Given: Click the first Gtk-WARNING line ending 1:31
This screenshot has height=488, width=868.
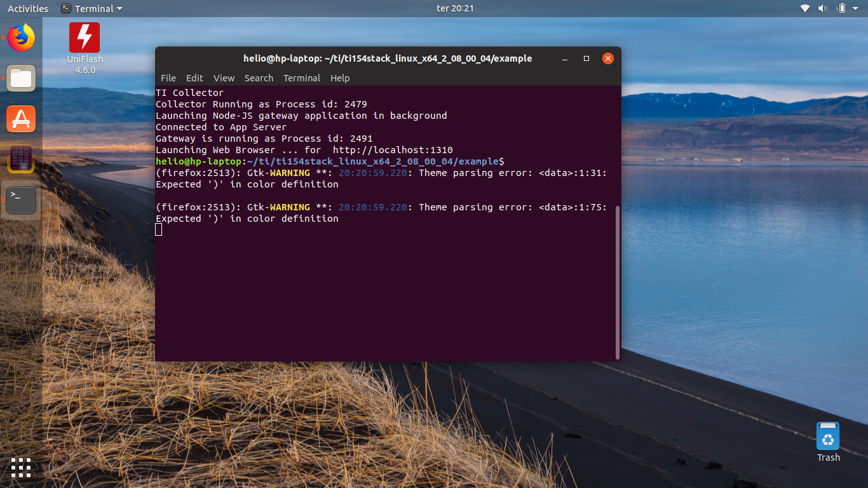Looking at the screenshot, I should coord(381,173).
